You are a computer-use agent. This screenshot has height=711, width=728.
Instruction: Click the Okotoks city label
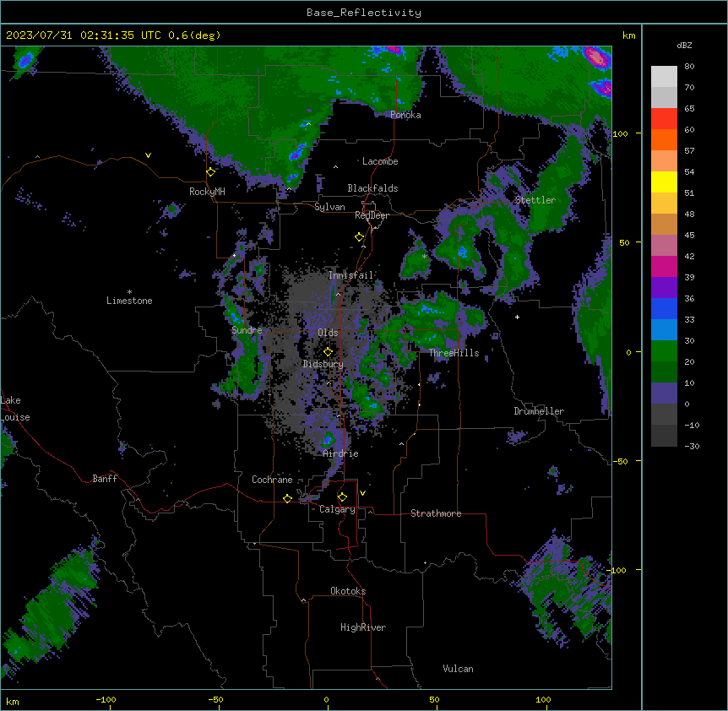pyautogui.click(x=348, y=591)
